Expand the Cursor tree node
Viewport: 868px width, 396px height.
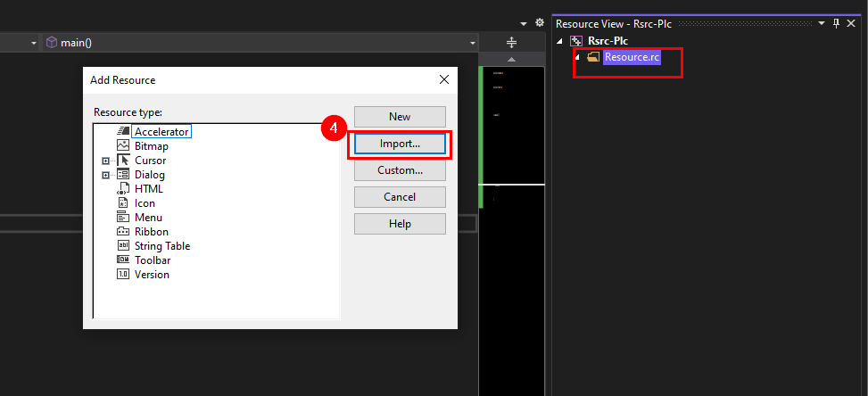click(105, 161)
